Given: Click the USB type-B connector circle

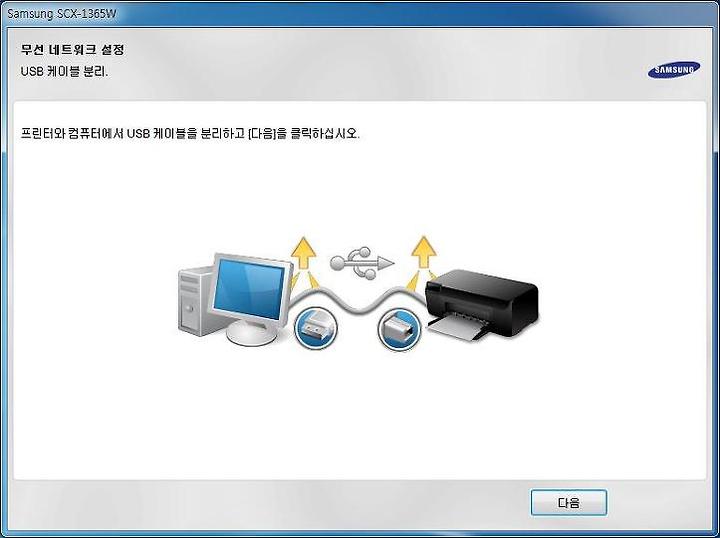Looking at the screenshot, I should click(399, 329).
